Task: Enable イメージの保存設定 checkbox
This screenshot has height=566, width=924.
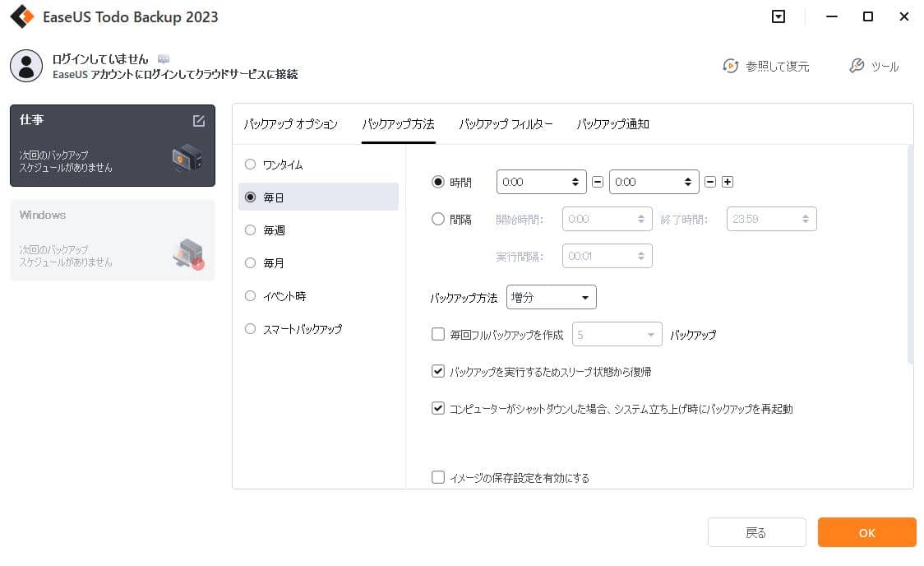Action: click(x=438, y=477)
